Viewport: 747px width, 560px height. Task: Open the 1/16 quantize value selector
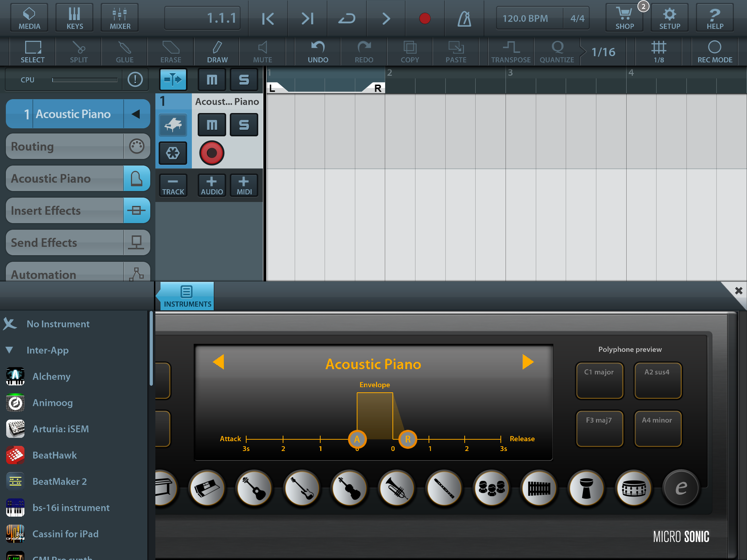coord(604,52)
